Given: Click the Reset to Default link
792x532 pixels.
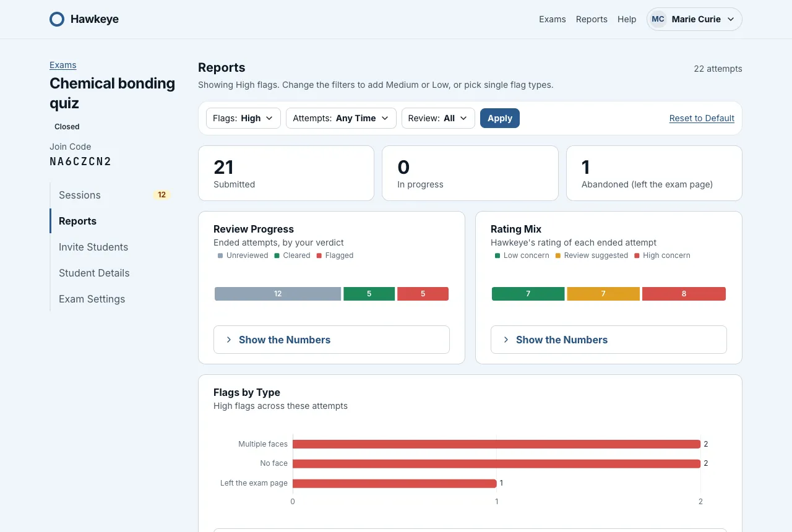Looking at the screenshot, I should (x=702, y=118).
